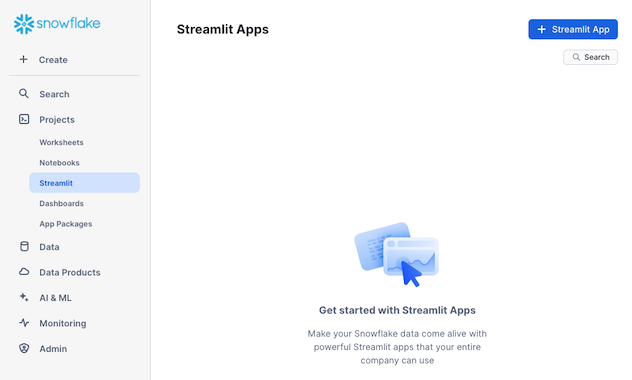Open Notebooks under Projects

(x=59, y=163)
